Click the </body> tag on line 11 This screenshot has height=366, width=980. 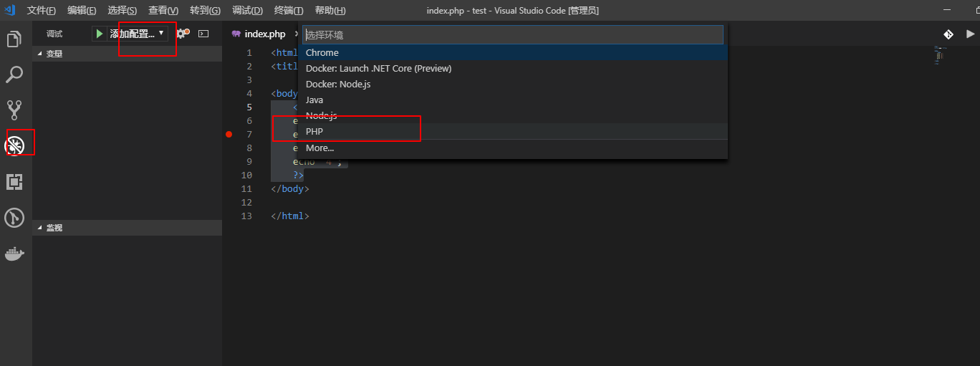(290, 188)
